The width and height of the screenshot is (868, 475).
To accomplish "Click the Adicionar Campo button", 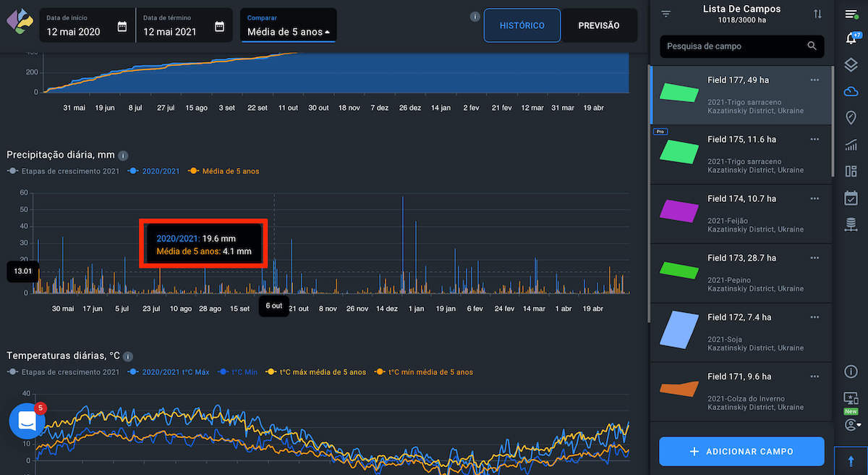I will [741, 451].
